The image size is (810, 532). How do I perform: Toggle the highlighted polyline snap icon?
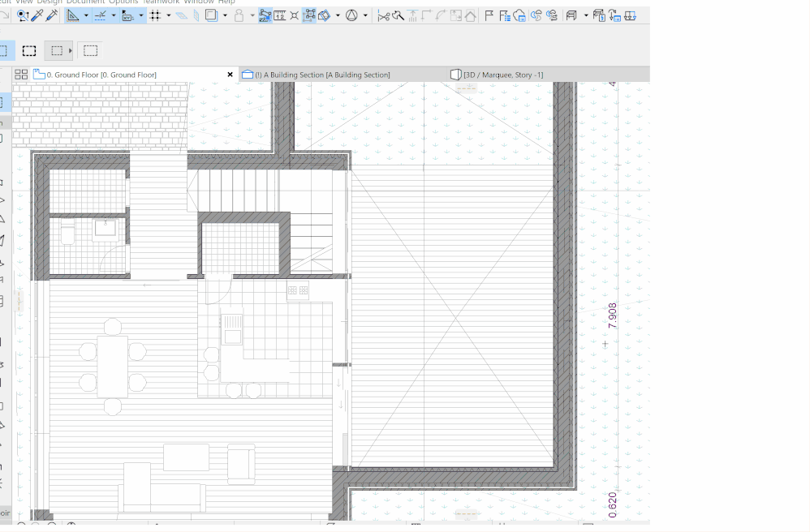click(x=265, y=16)
